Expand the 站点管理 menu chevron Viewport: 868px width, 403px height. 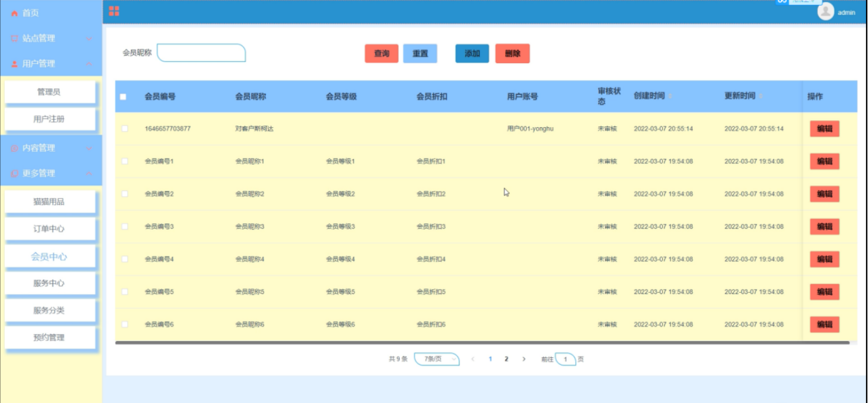click(x=89, y=39)
